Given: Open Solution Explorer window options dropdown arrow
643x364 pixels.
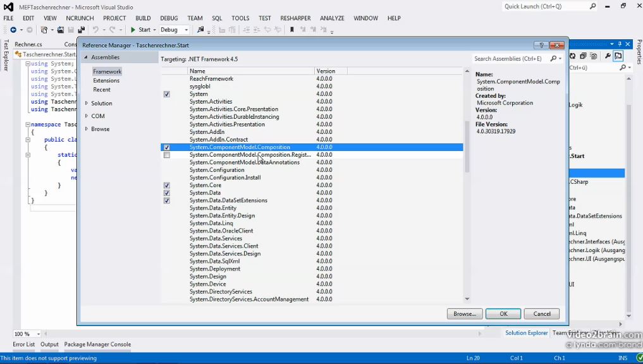Looking at the screenshot, I should 612,44.
